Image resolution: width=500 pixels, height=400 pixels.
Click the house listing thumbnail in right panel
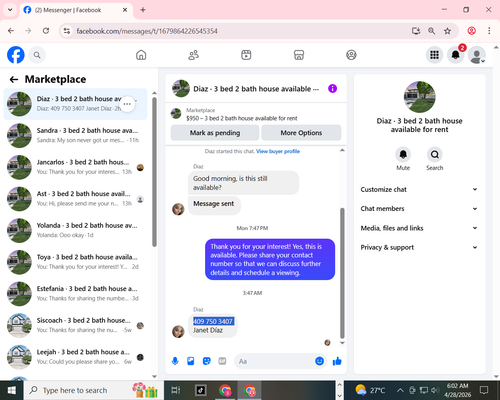[x=419, y=97]
